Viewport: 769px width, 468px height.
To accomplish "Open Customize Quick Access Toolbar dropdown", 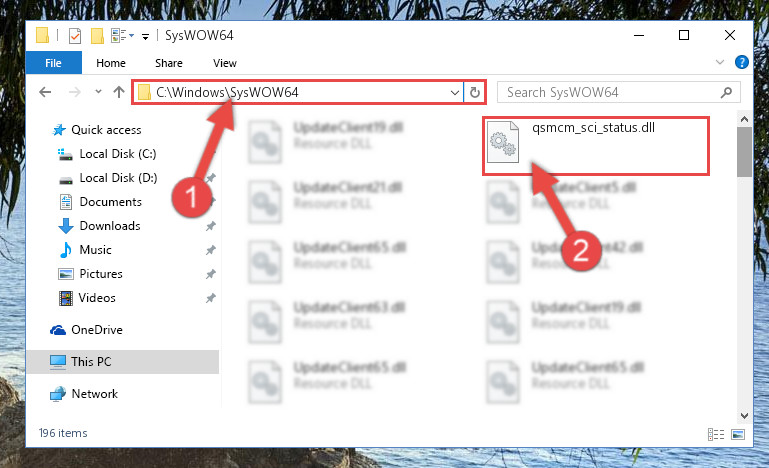I will (145, 36).
